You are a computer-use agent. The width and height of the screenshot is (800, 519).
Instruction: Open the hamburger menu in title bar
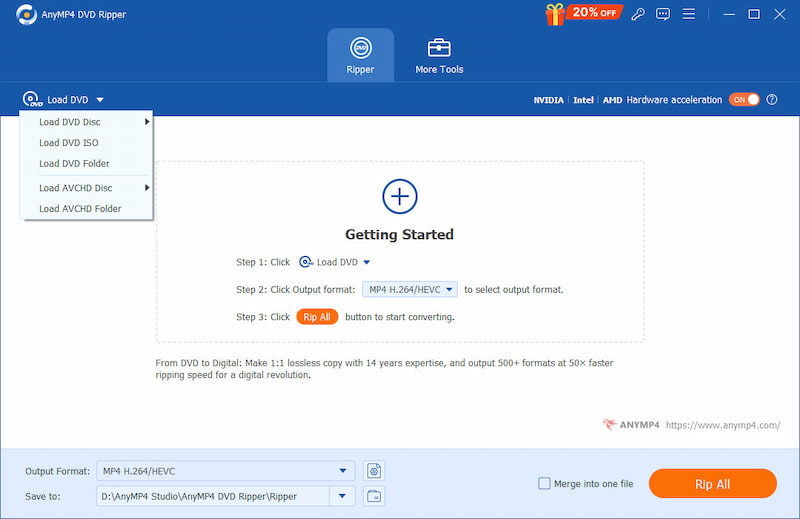tap(689, 14)
